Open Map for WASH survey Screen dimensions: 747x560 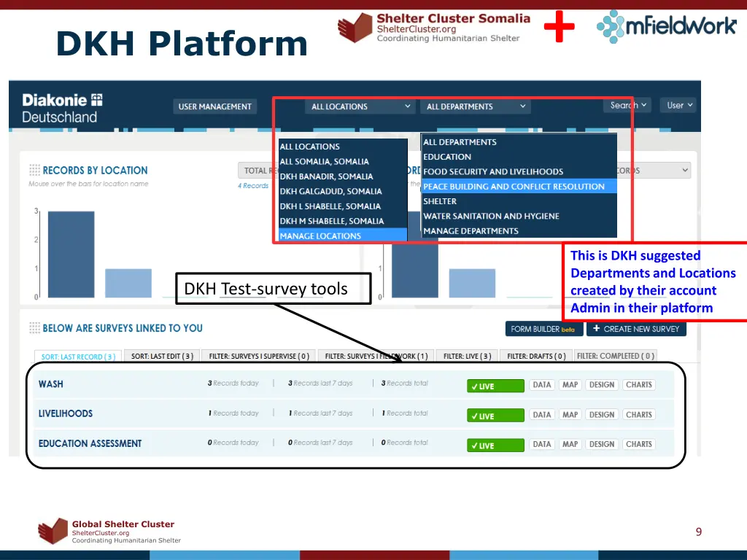pyautogui.click(x=570, y=385)
